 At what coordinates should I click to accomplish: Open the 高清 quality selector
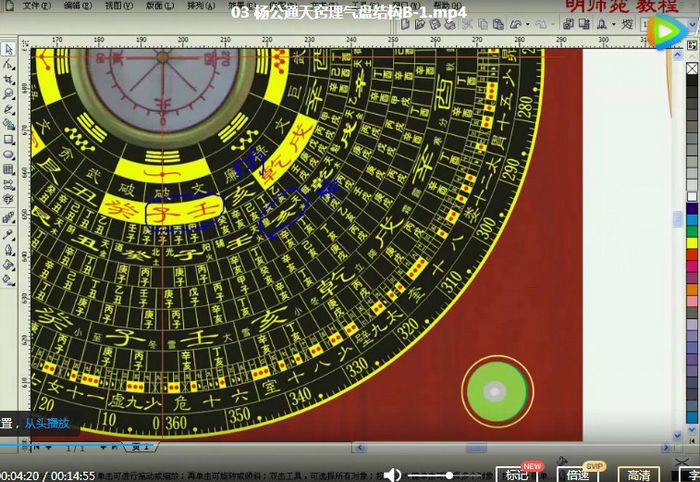(x=638, y=475)
